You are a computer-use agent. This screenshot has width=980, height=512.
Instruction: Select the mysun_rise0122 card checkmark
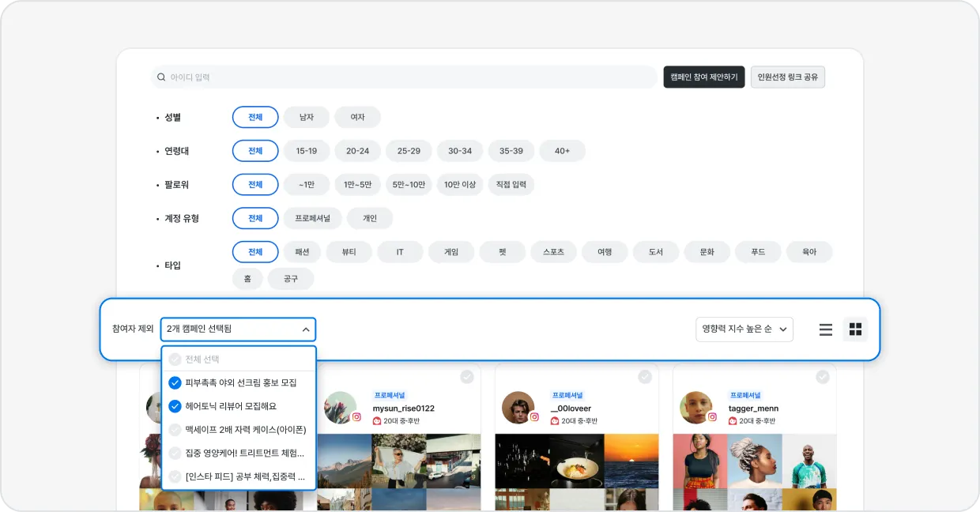pos(467,377)
